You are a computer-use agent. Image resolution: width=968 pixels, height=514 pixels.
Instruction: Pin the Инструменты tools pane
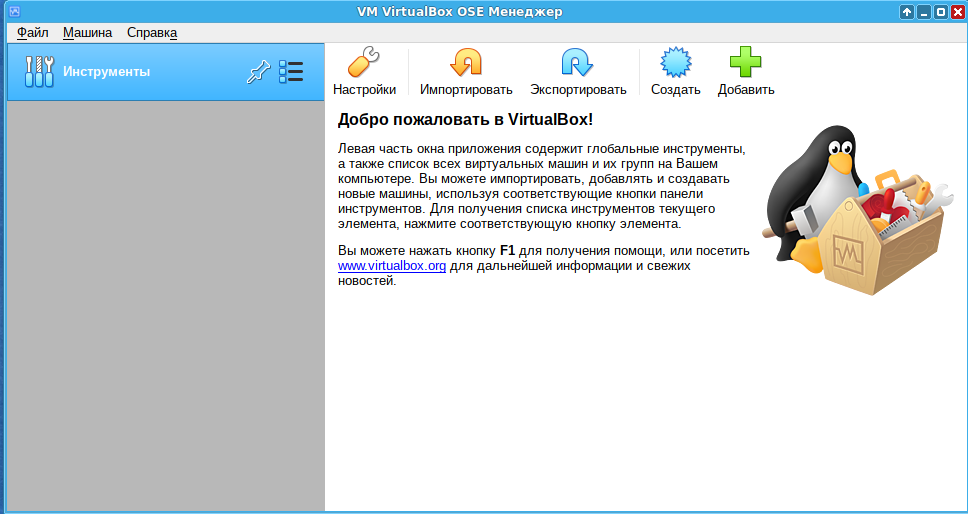click(x=259, y=72)
